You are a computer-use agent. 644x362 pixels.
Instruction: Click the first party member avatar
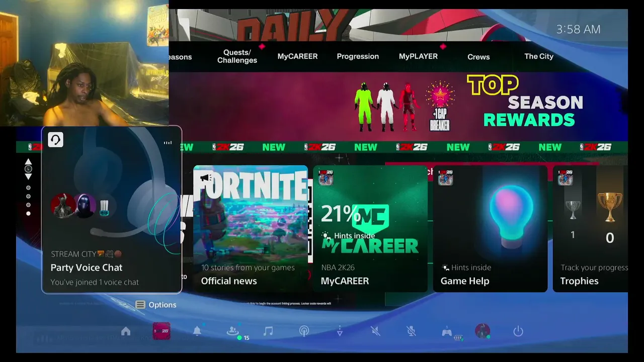coord(63,205)
